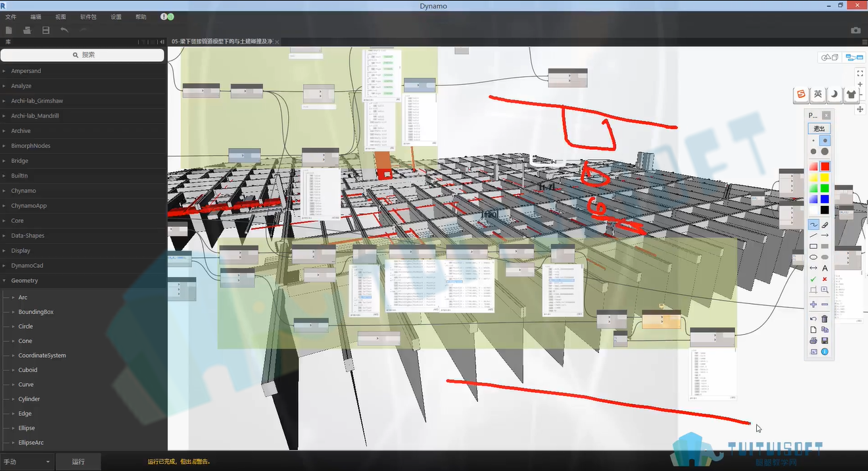This screenshot has height=471, width=868.
Task: Click the 退出 button in annotation palette
Action: tap(819, 129)
